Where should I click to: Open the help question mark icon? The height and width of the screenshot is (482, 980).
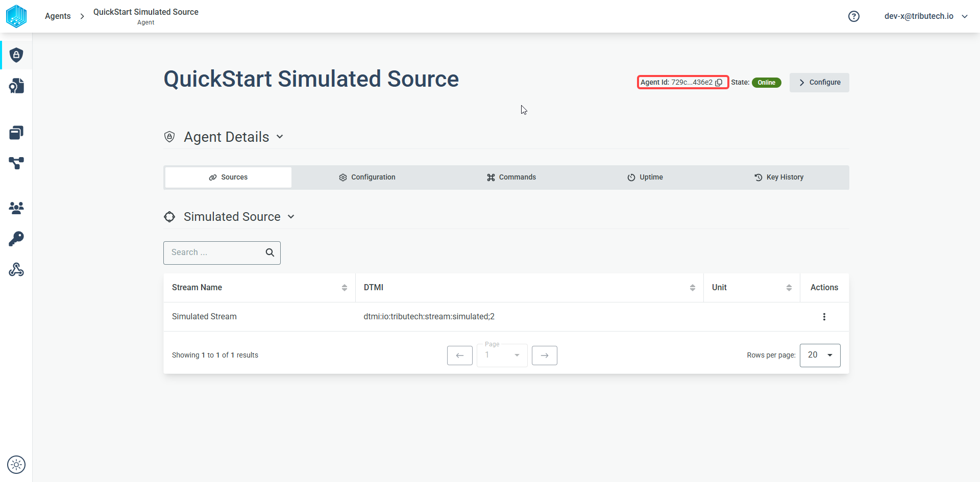tap(854, 16)
